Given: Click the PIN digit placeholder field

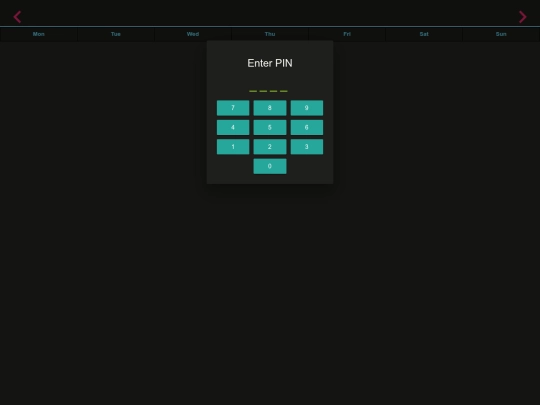Looking at the screenshot, I should [268, 91].
